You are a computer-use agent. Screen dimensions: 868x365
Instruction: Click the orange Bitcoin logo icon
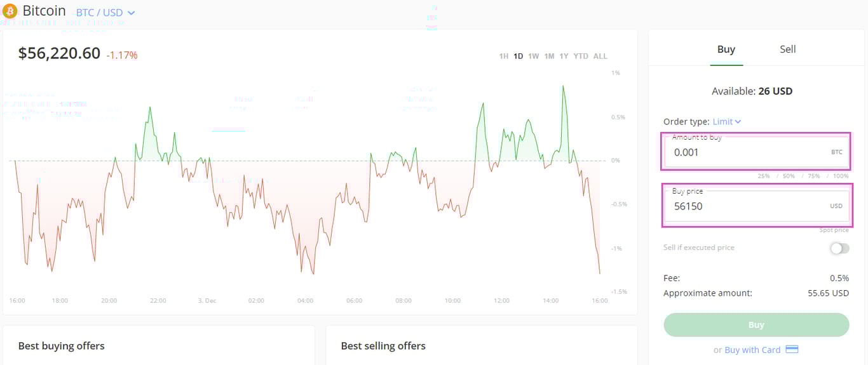point(10,11)
